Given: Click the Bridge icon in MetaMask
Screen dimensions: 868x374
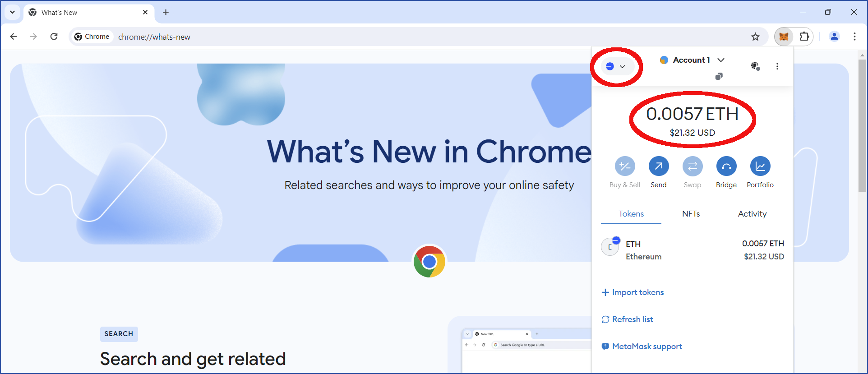Looking at the screenshot, I should (726, 166).
